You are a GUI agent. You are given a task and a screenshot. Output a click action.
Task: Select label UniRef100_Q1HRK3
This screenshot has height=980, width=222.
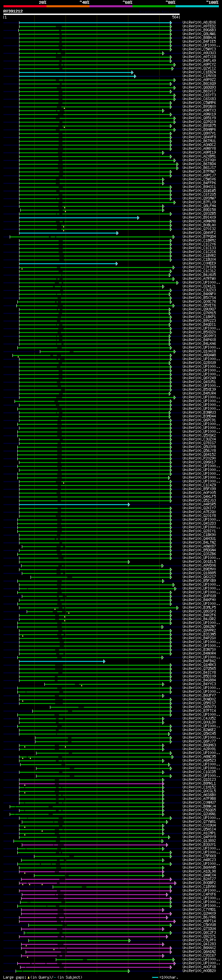click(199, 665)
